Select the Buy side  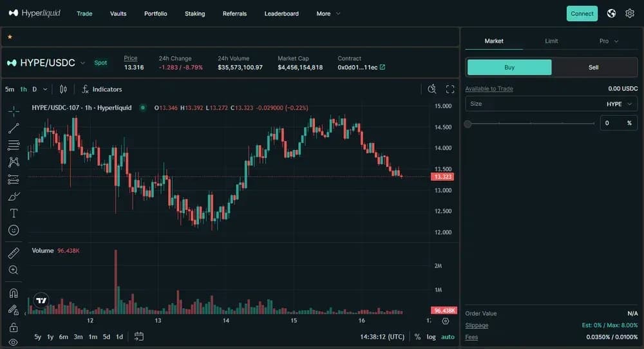(509, 68)
